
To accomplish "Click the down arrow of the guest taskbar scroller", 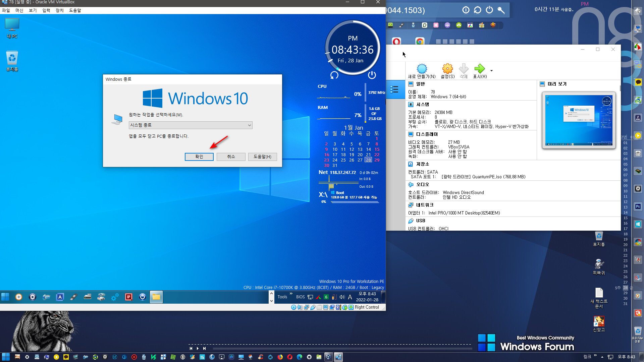I will (272, 301).
